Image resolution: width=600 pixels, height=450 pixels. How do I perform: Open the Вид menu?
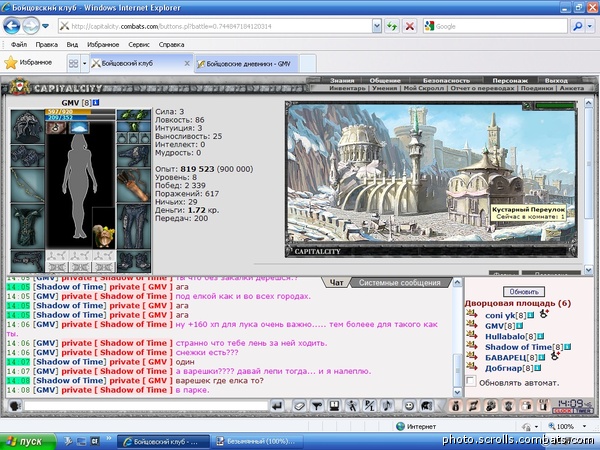click(72, 44)
